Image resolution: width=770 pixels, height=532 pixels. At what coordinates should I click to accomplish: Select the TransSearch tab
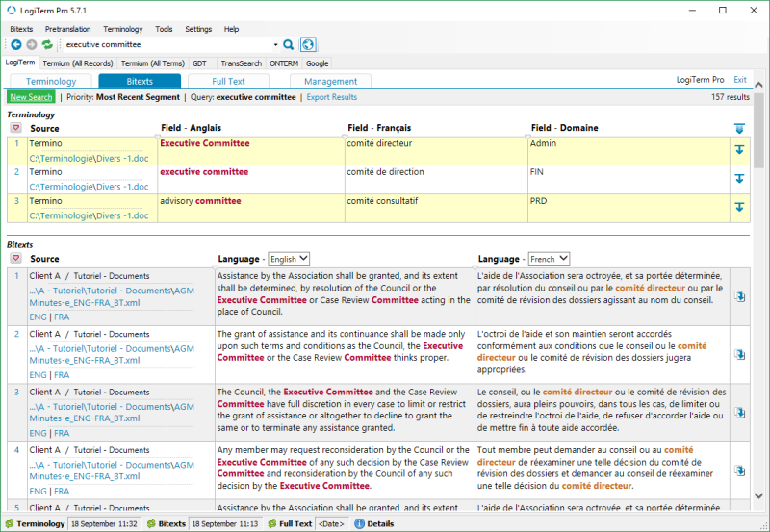242,63
